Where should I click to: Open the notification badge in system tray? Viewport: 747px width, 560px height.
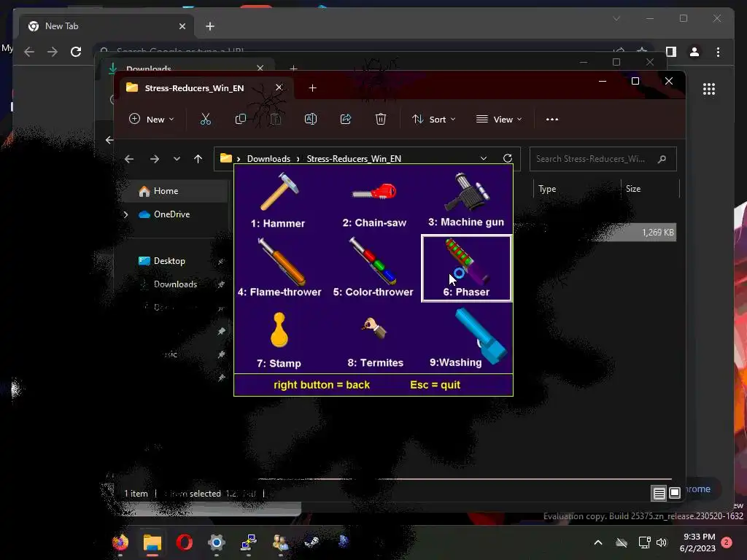(x=727, y=542)
